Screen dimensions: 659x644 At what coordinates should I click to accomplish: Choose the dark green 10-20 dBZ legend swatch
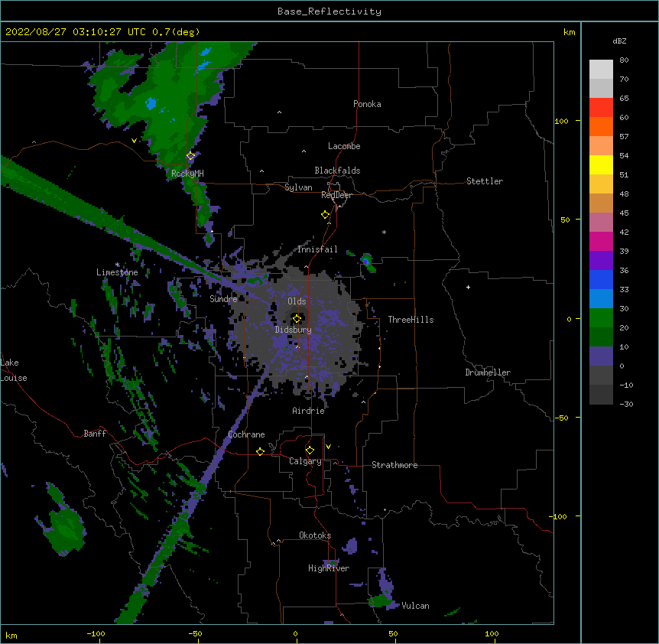click(x=601, y=337)
